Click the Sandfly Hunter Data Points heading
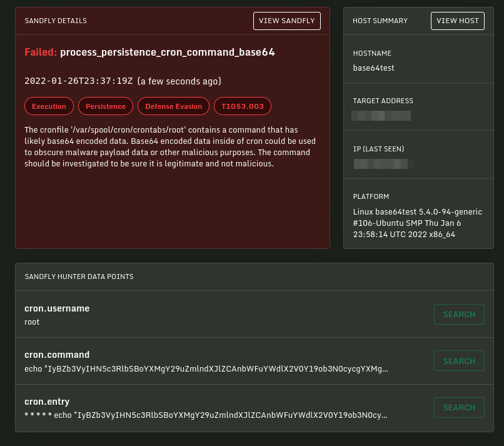 79,276
